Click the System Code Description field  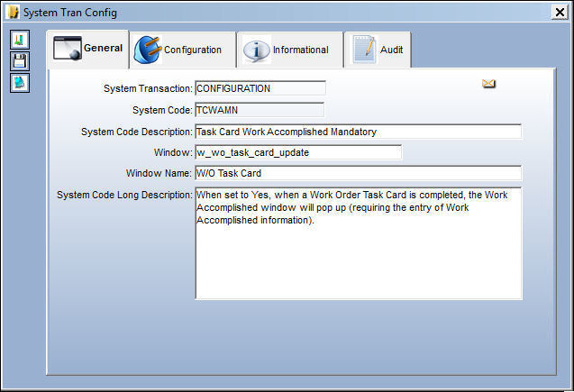[x=359, y=132]
